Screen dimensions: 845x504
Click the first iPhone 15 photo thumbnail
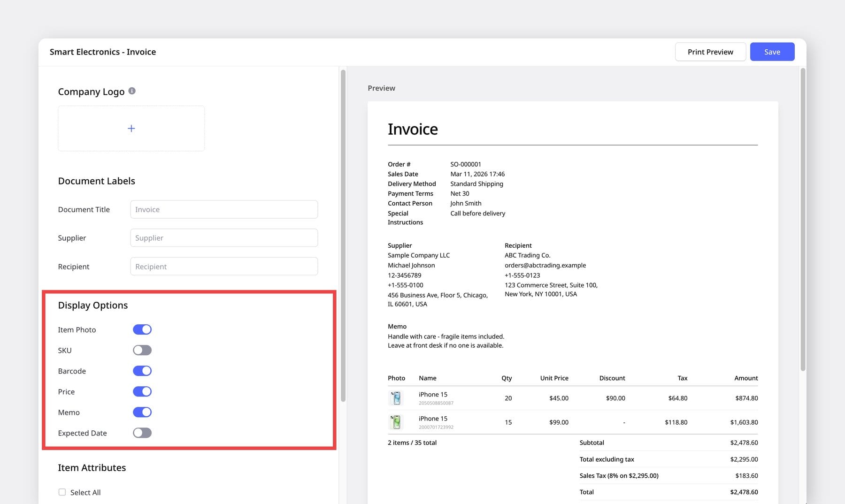point(396,397)
